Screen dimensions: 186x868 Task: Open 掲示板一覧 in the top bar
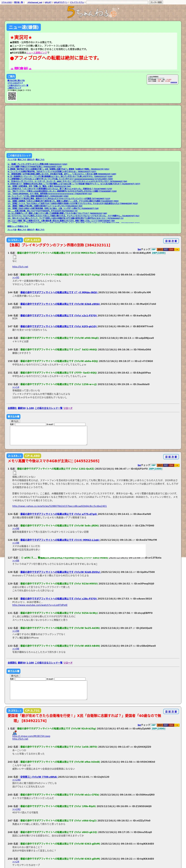click(18, 2)
